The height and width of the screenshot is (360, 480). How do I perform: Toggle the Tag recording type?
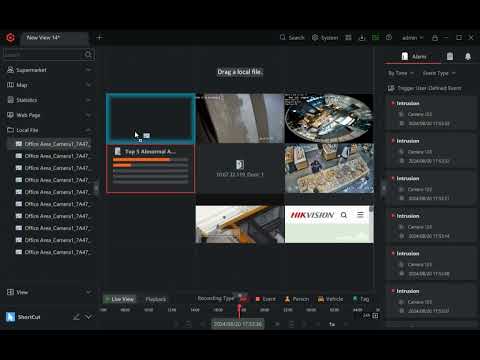click(361, 299)
